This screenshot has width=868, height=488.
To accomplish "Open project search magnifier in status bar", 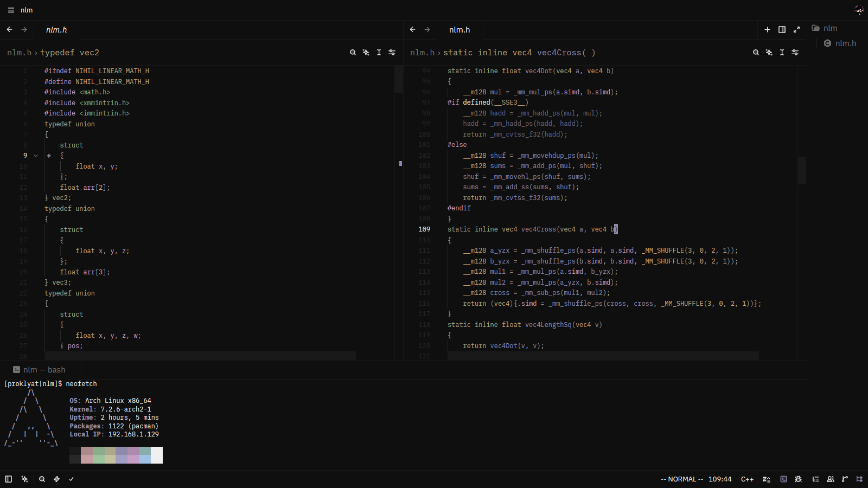I will tap(42, 479).
